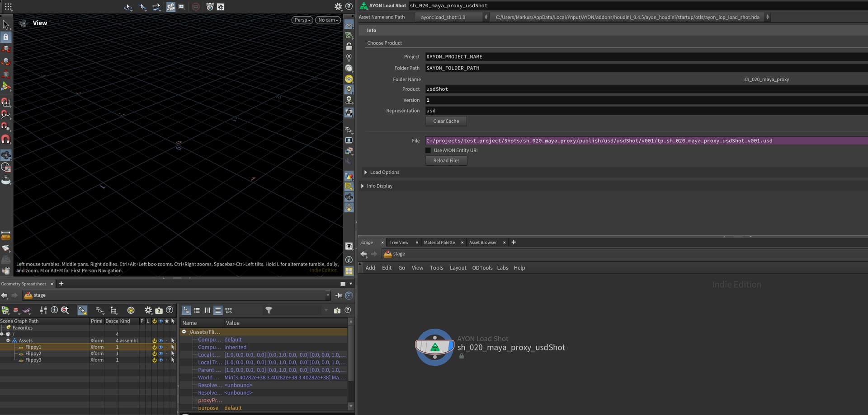
Task: Click the Product field containing usdShot
Action: pyautogui.click(x=646, y=89)
